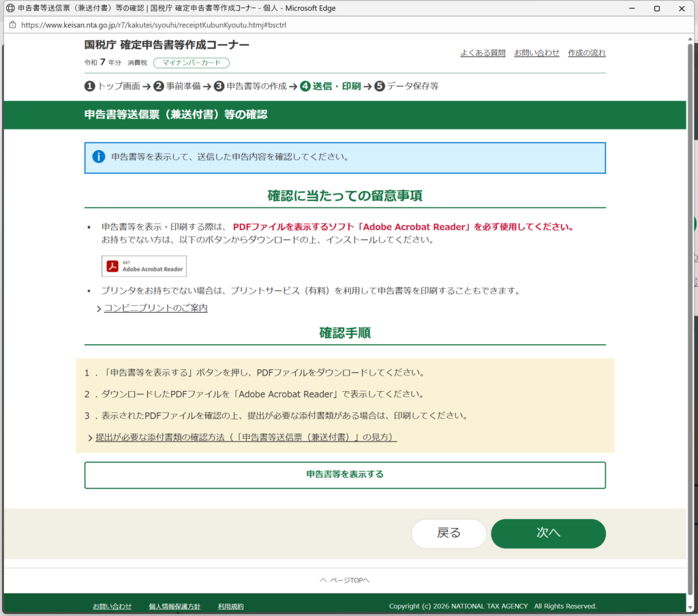
Task: Open 個人情報保護方針 in footer
Action: 174,606
